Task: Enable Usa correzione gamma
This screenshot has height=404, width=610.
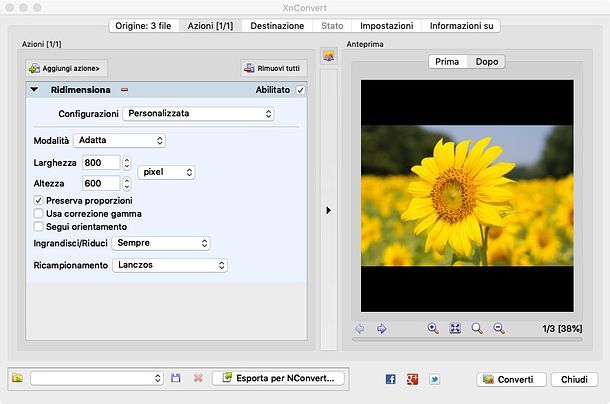Action: coord(39,213)
